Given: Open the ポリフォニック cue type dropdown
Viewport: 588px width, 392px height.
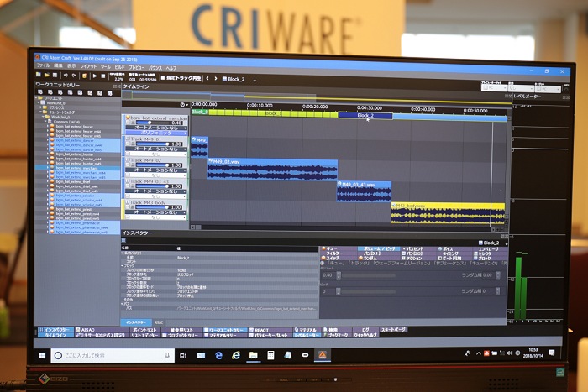Looking at the screenshot, I should pyautogui.click(x=156, y=133).
